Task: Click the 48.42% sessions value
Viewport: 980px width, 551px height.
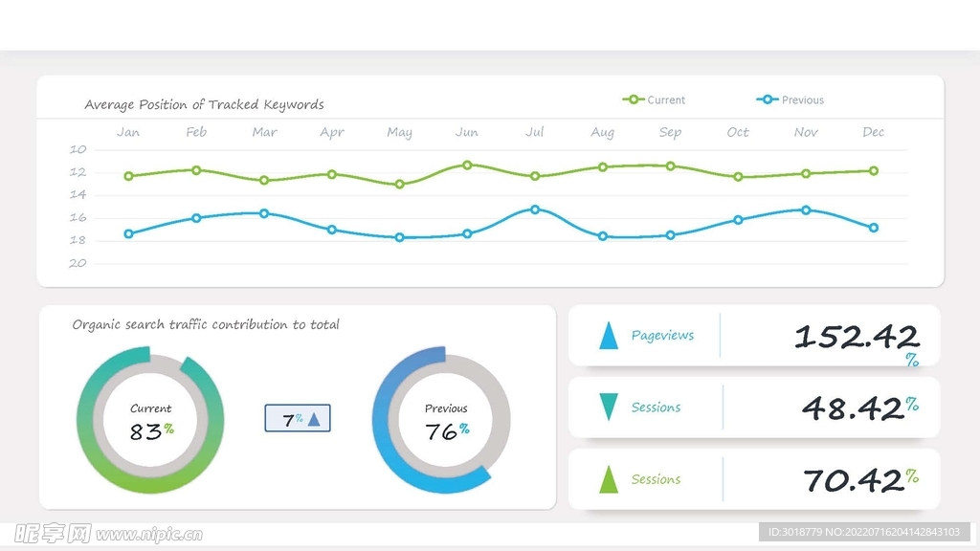Action: click(858, 408)
